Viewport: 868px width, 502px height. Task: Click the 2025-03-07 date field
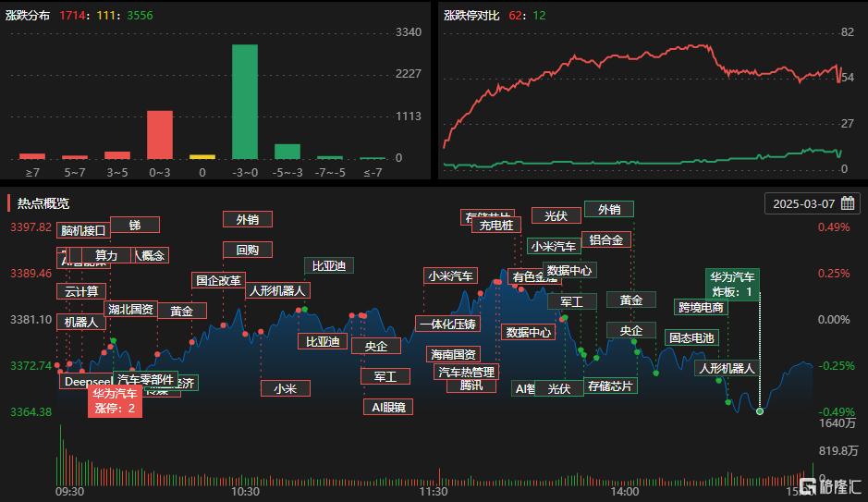[x=803, y=203]
